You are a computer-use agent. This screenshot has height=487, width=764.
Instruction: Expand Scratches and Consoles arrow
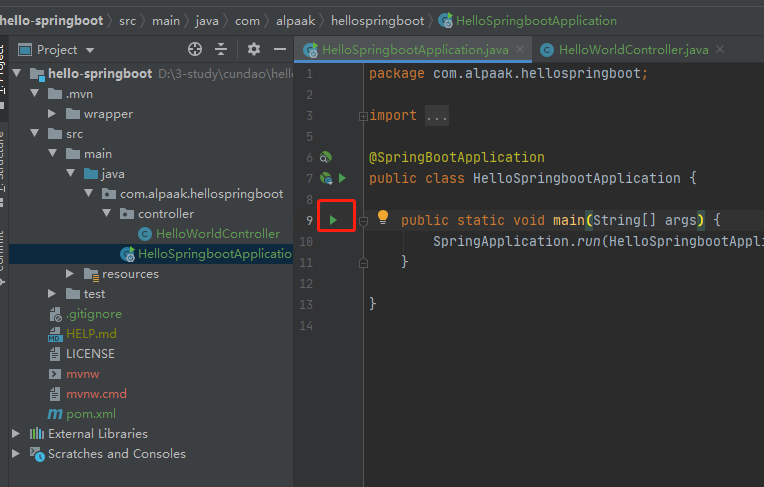(16, 453)
